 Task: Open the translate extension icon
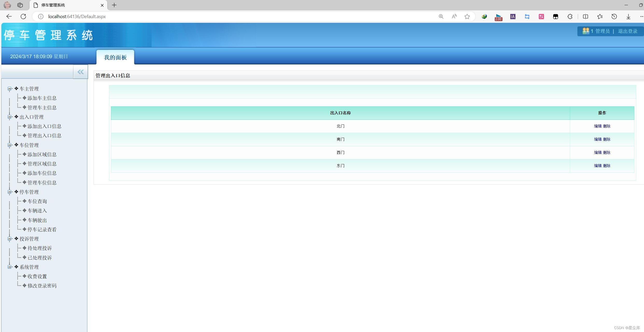pos(541,17)
